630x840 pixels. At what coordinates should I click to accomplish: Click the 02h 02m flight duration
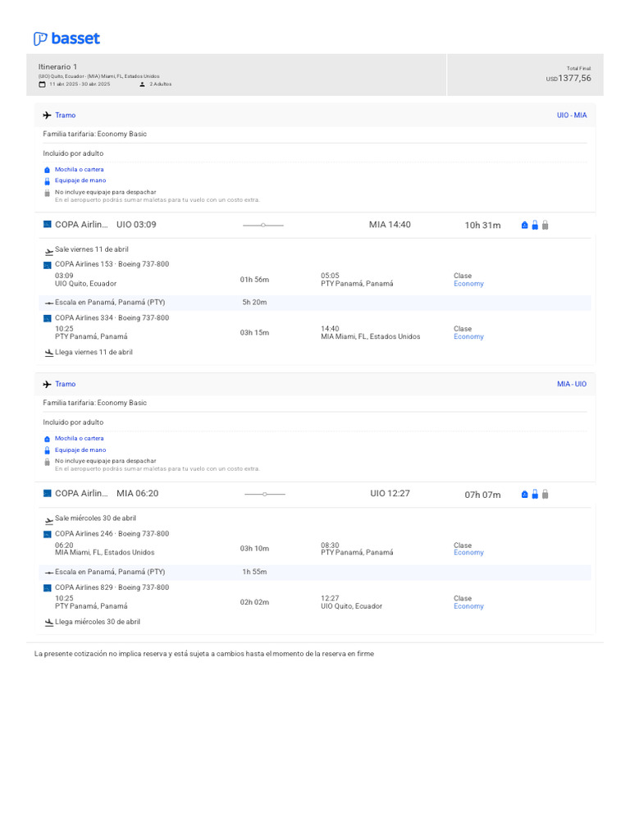coord(254,602)
